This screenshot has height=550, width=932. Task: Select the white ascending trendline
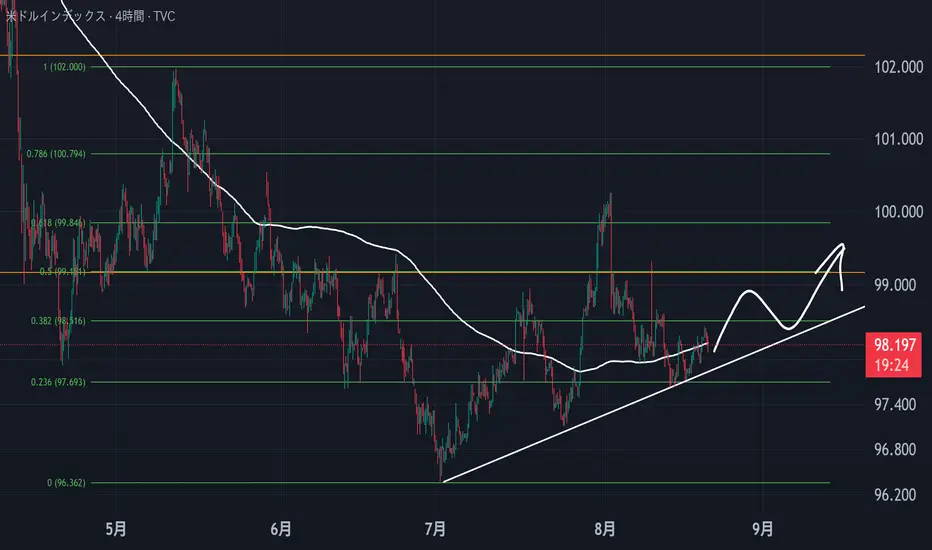(654, 393)
